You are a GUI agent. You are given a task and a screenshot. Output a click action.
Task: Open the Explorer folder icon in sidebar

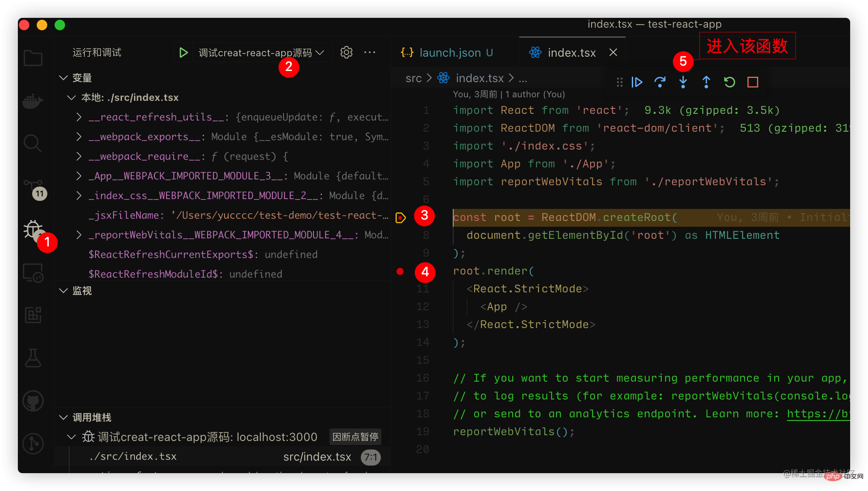(33, 58)
